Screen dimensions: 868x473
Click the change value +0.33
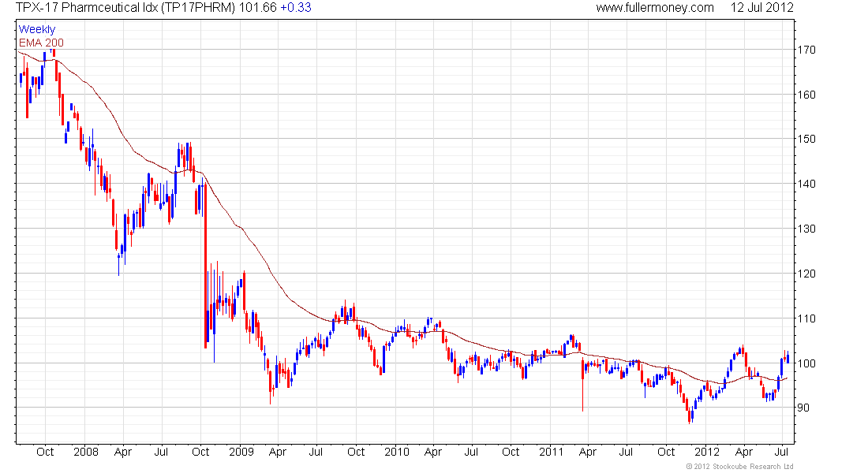296,8
